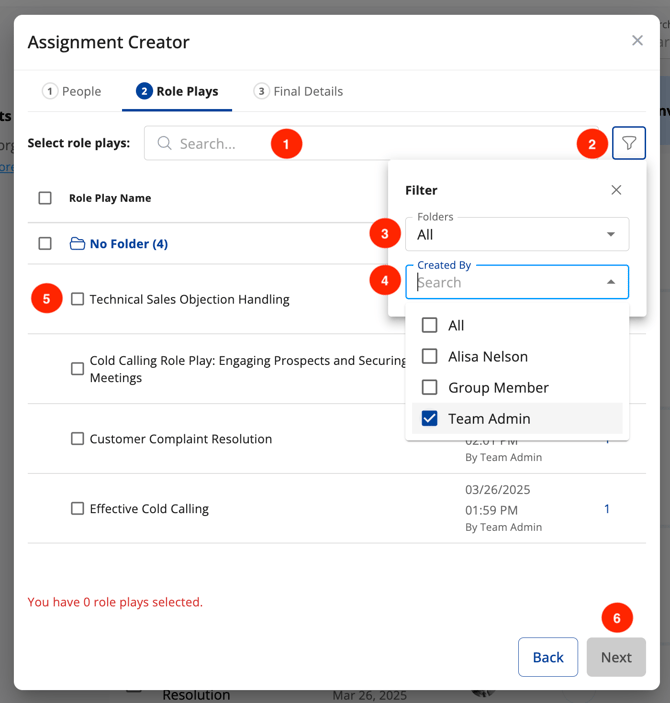Uncheck the Team Admin filter option
The image size is (670, 703).
coord(430,418)
